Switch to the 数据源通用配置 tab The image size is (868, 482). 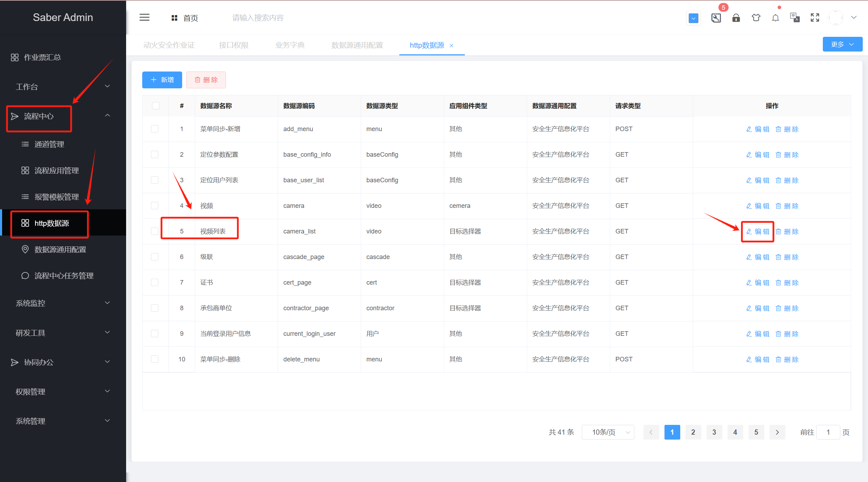click(357, 45)
